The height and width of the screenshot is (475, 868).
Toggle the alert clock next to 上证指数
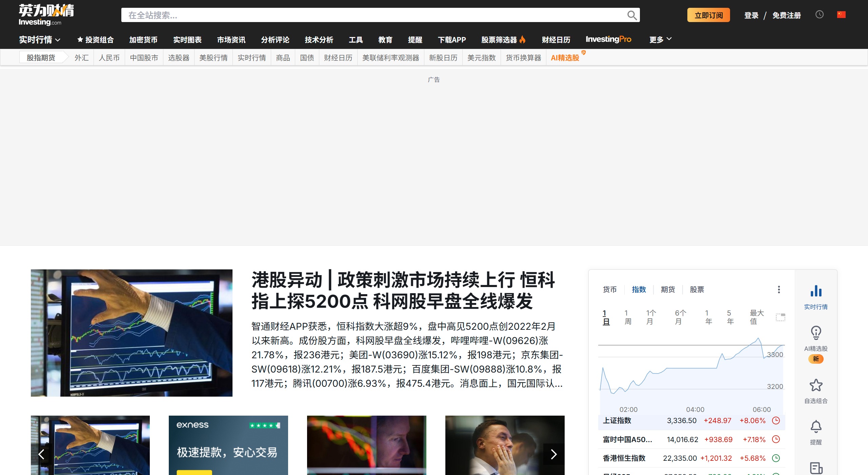click(776, 421)
